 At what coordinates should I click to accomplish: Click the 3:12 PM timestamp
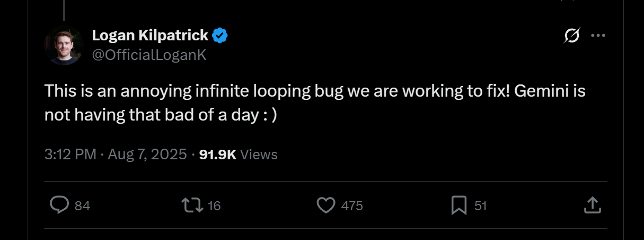(x=70, y=155)
